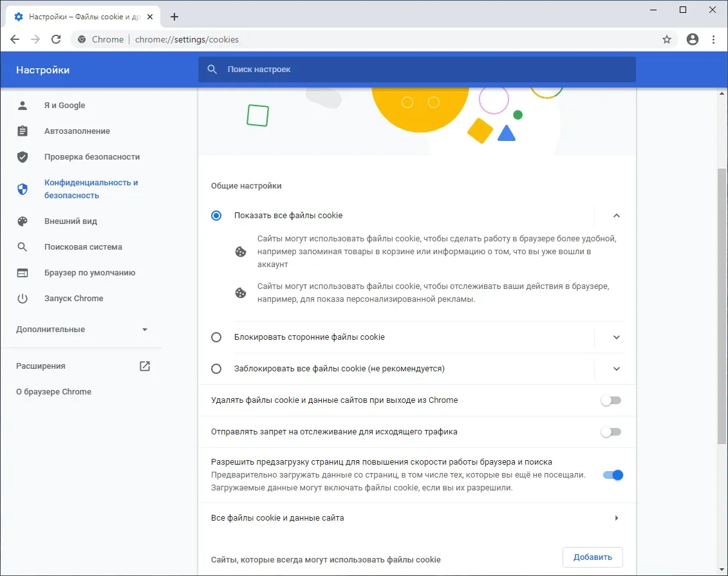The height and width of the screenshot is (576, 728).
Task: Enable Удалять файлы cookie при выходе toggle
Action: [611, 400]
